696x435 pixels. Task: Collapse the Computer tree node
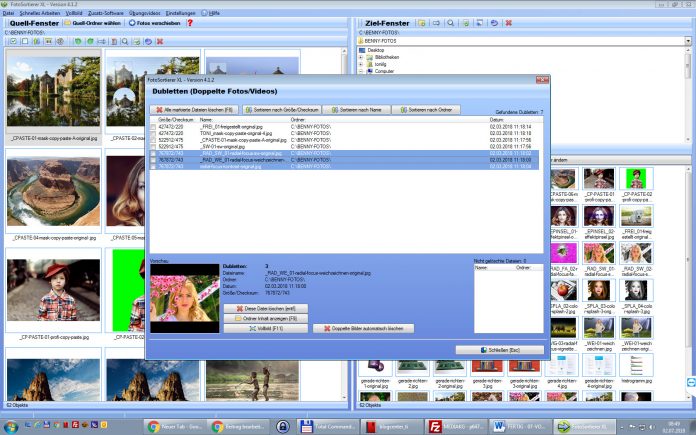361,71
